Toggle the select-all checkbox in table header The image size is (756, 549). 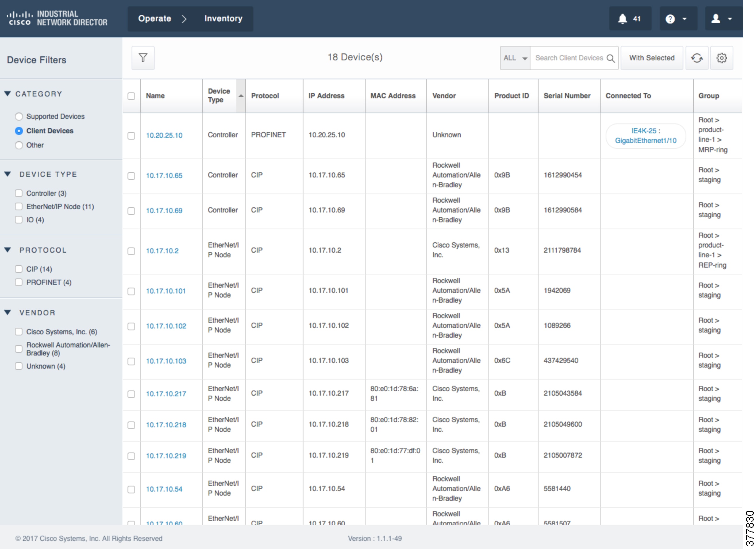click(x=131, y=96)
